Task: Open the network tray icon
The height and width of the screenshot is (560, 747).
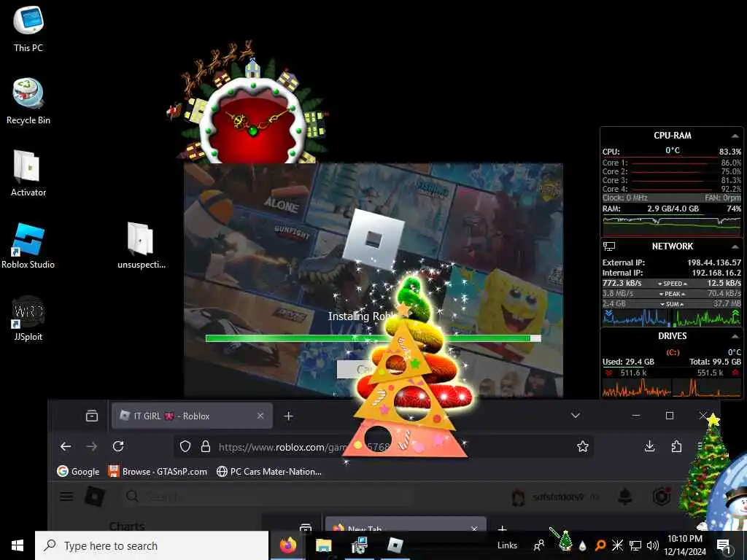Action: click(x=635, y=545)
